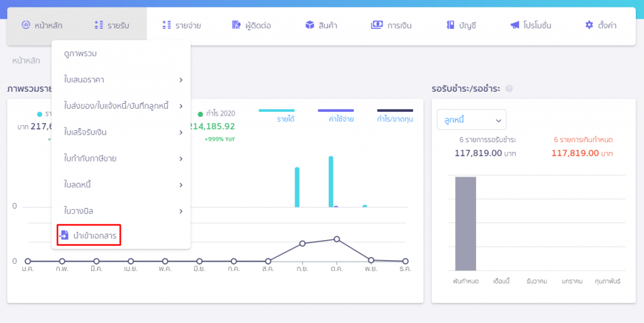Click the ผู้ติดต่อ contacts icon
Screen dimensions: 644x323
pos(236,26)
